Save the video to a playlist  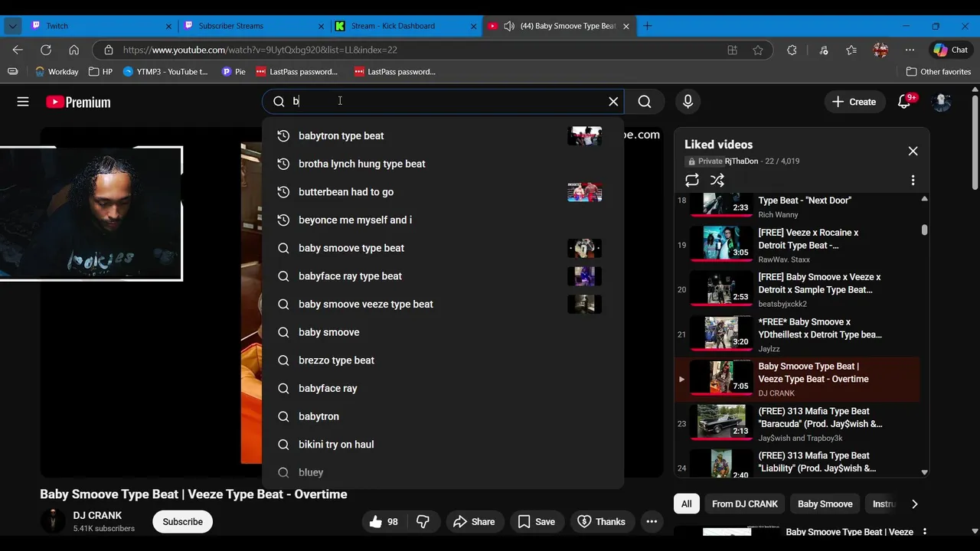537,522
